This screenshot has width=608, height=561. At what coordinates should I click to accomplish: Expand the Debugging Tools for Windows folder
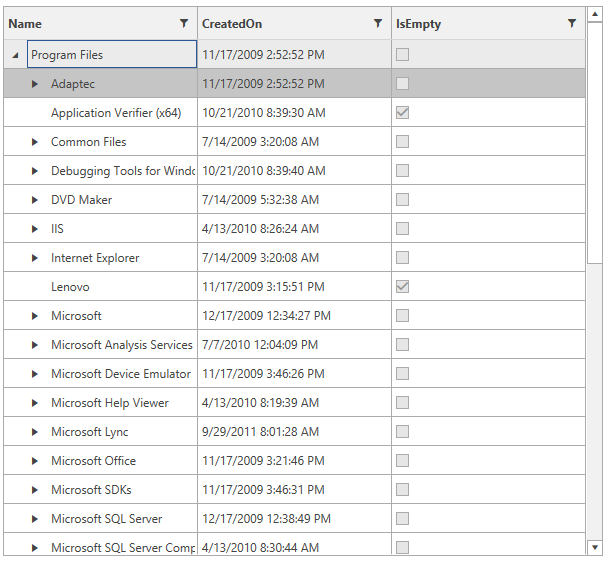[x=35, y=171]
